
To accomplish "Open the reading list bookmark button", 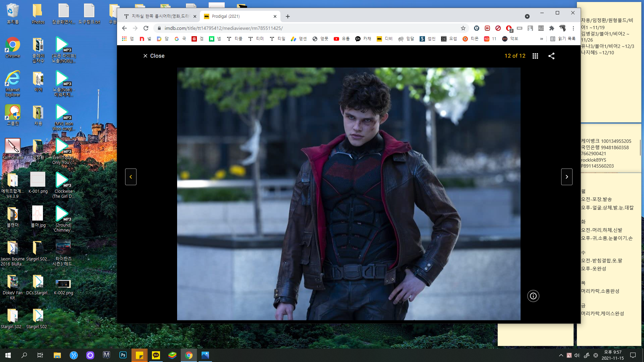I will point(563,39).
